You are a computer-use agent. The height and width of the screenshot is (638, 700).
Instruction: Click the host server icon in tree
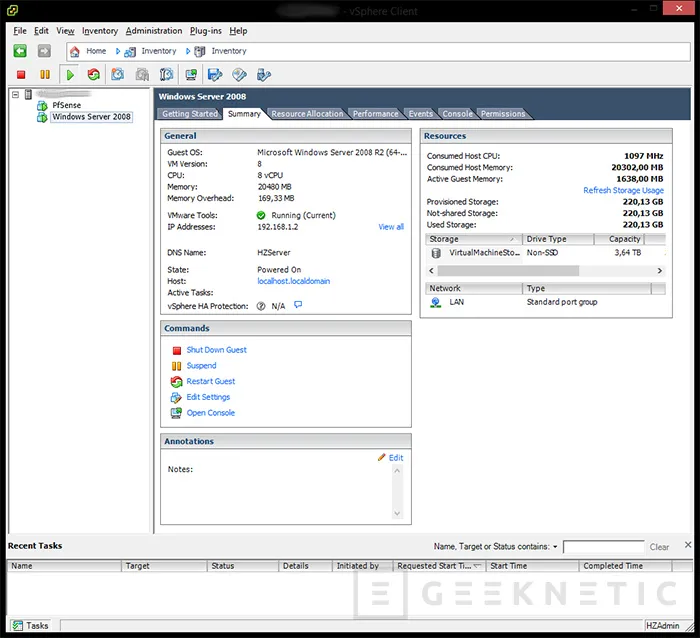coord(29,94)
